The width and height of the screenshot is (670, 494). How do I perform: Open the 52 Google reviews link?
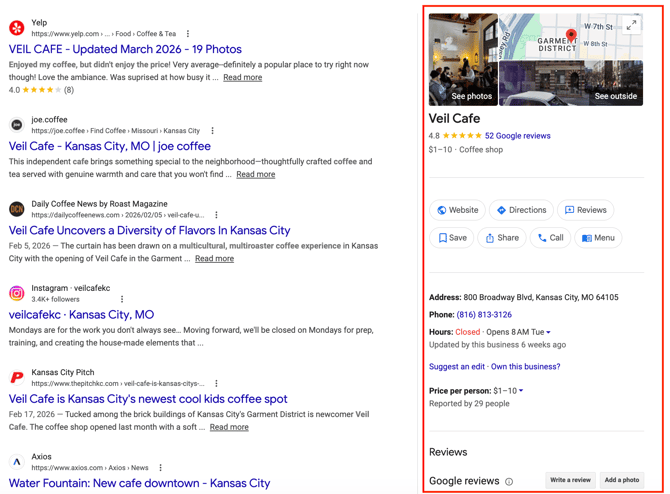517,136
